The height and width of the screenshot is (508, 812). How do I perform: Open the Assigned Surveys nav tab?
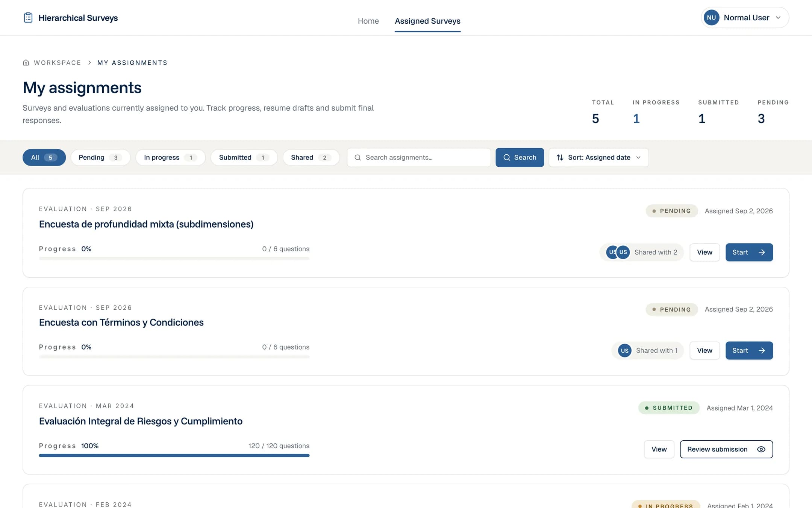427,21
